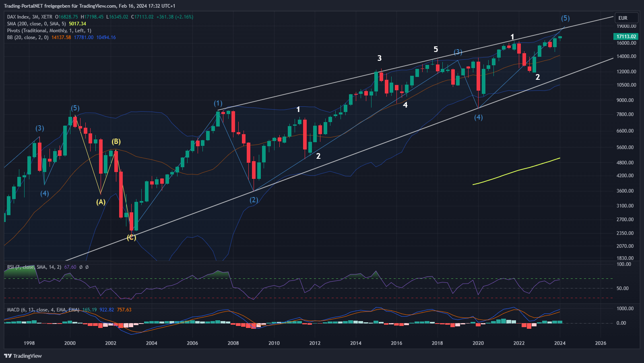The image size is (644, 363).
Task: Expand the RSI indicator legend
Action: [x=34, y=267]
